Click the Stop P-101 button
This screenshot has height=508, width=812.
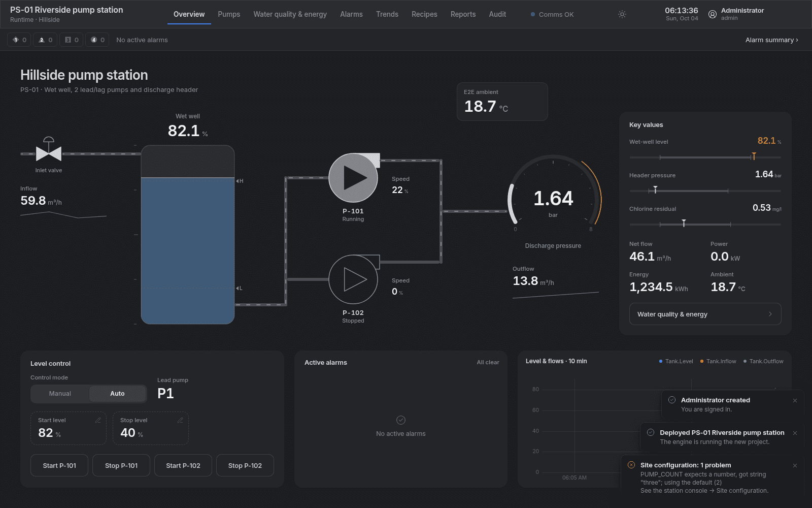click(x=121, y=465)
